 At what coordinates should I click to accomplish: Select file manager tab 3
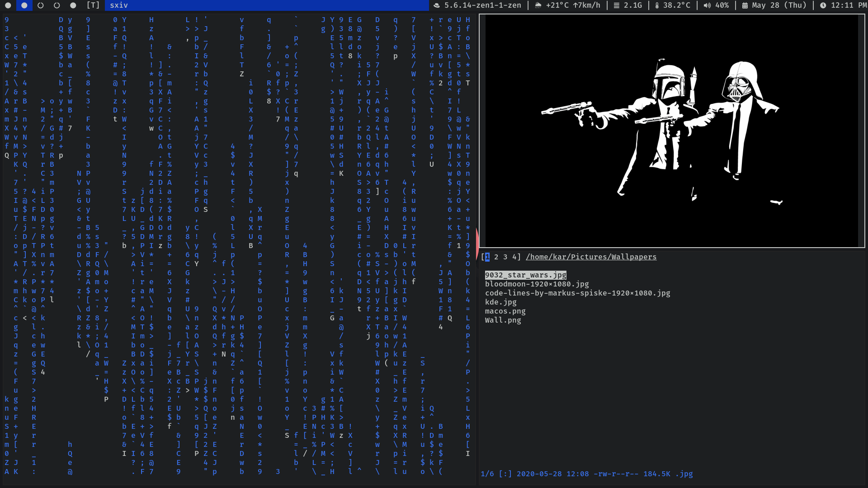505,257
